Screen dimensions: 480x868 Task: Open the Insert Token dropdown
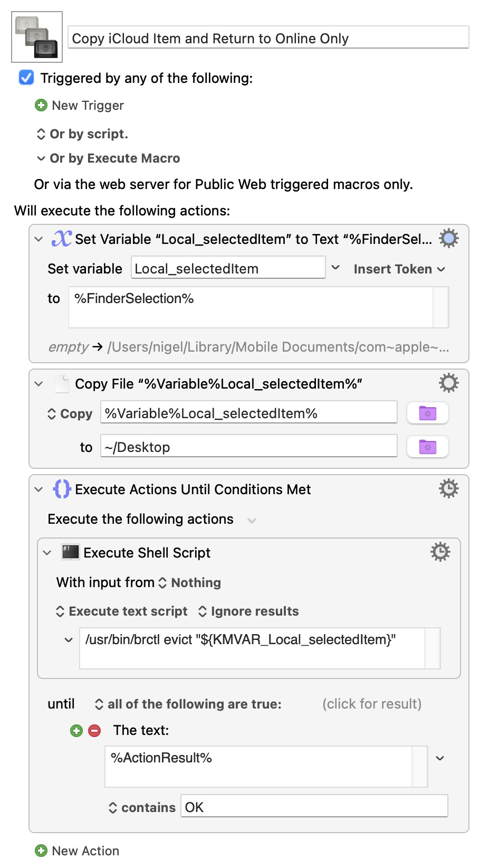pos(399,269)
